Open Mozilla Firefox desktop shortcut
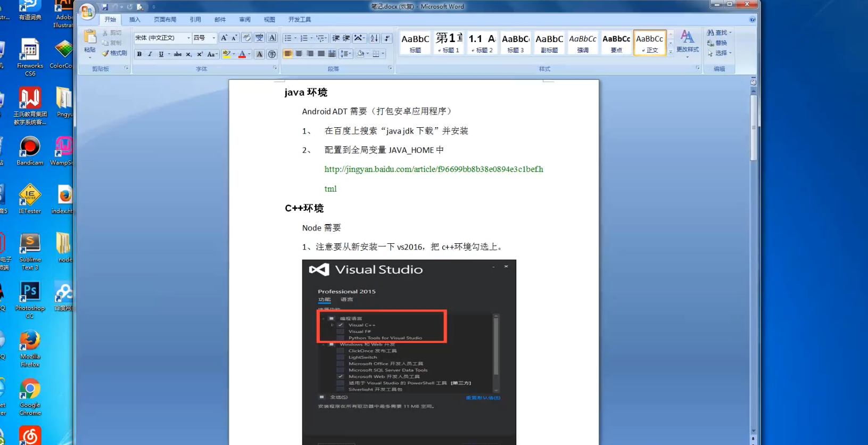The width and height of the screenshot is (868, 445). coord(30,349)
